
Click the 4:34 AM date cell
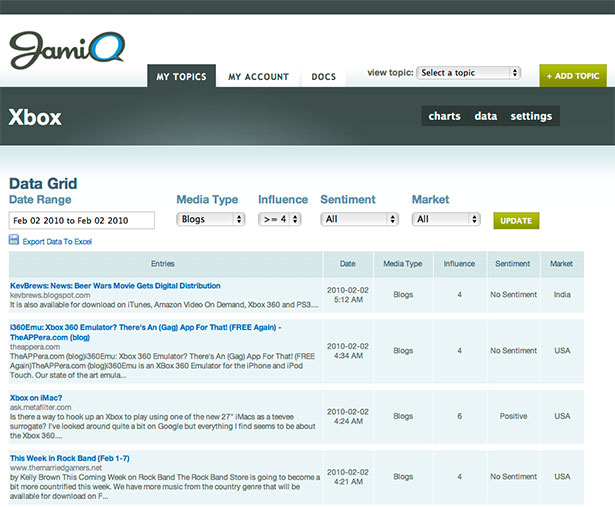(x=348, y=351)
